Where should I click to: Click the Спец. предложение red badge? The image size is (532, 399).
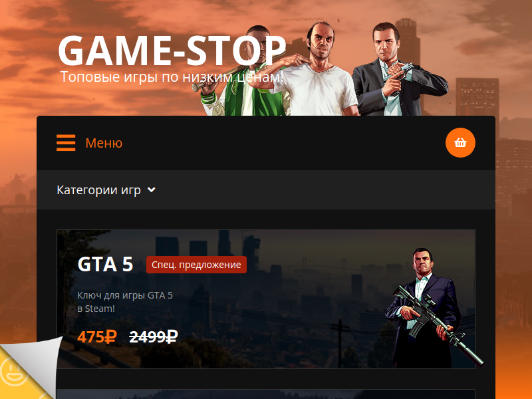196,265
